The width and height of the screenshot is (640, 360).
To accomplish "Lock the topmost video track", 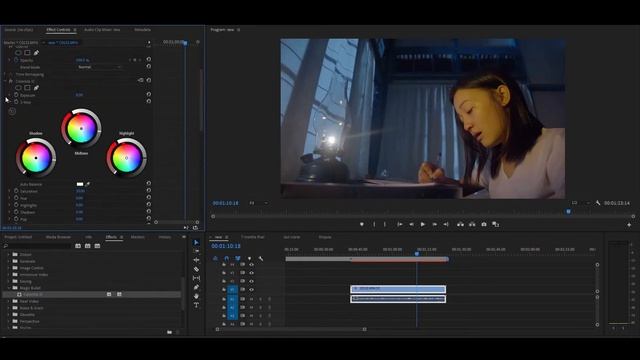I will [224, 264].
